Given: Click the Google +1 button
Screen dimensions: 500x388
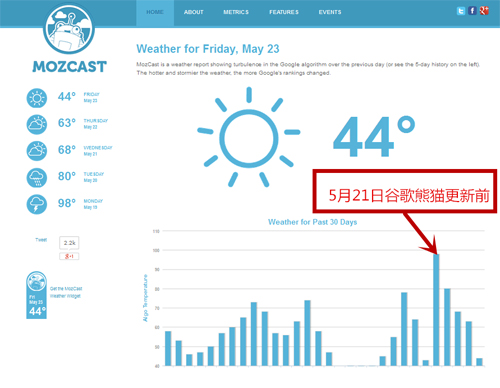Looking at the screenshot, I should pyautogui.click(x=69, y=256).
